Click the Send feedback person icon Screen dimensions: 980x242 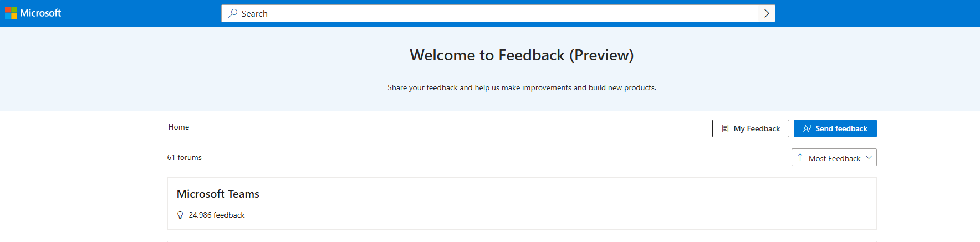(807, 128)
